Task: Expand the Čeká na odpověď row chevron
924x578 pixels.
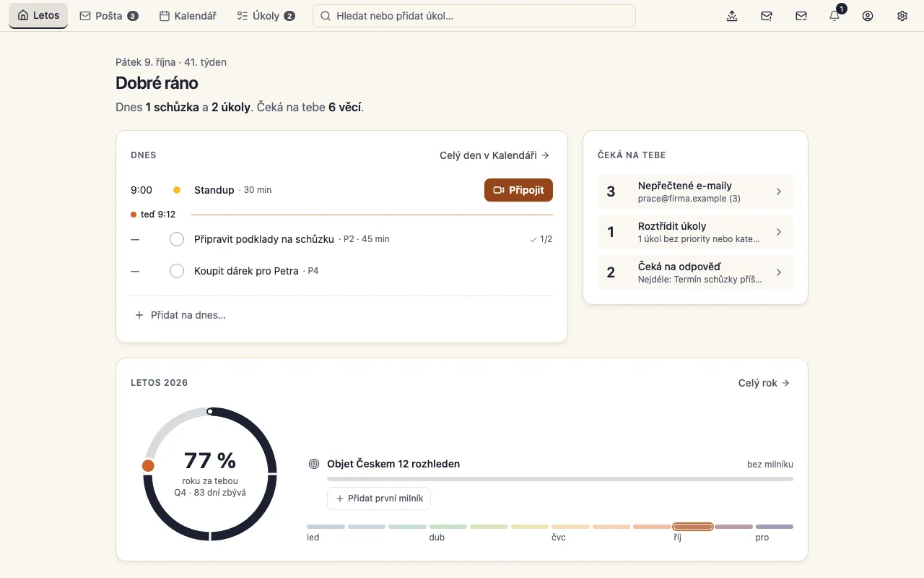Action: 779,272
